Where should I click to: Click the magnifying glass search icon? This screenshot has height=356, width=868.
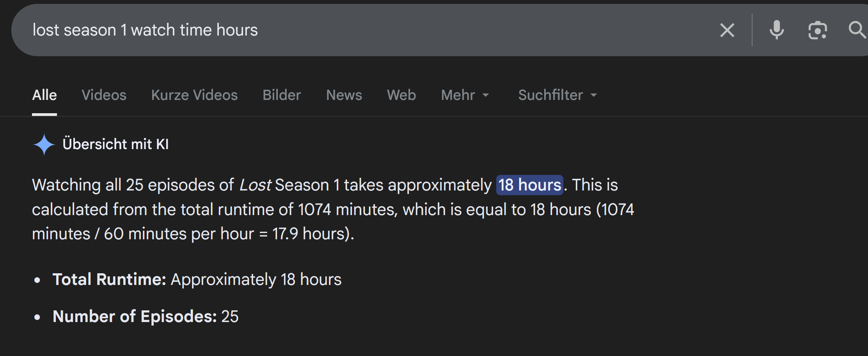857,30
